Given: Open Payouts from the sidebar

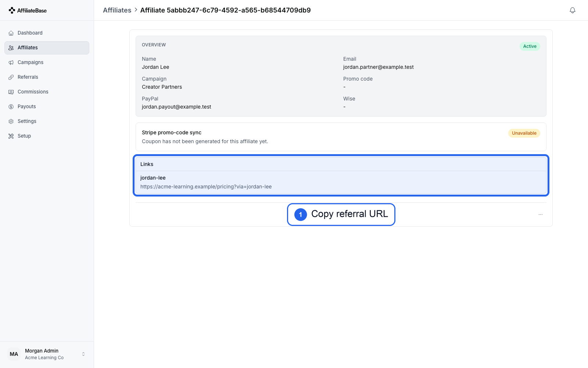Looking at the screenshot, I should pos(47,107).
